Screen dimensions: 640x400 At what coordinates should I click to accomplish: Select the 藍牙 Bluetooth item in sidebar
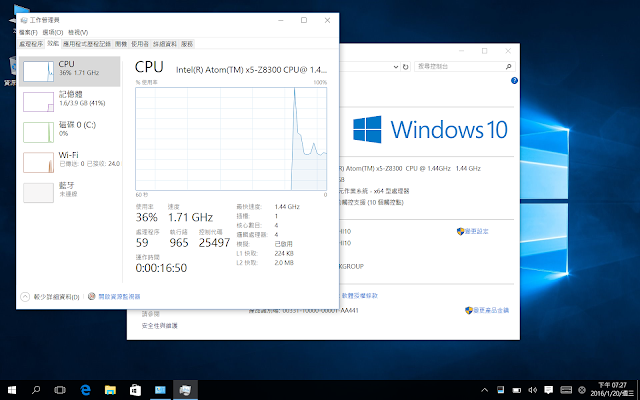click(69, 193)
